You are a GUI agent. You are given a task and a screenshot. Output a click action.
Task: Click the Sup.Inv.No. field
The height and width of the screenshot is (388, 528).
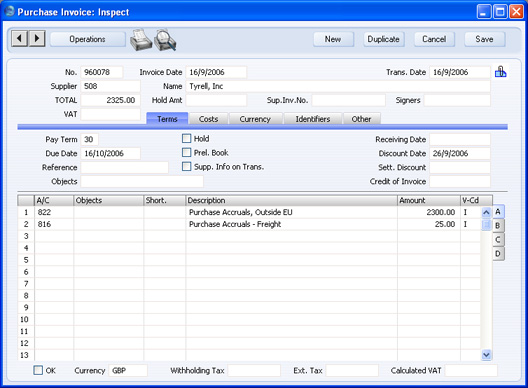(348, 100)
